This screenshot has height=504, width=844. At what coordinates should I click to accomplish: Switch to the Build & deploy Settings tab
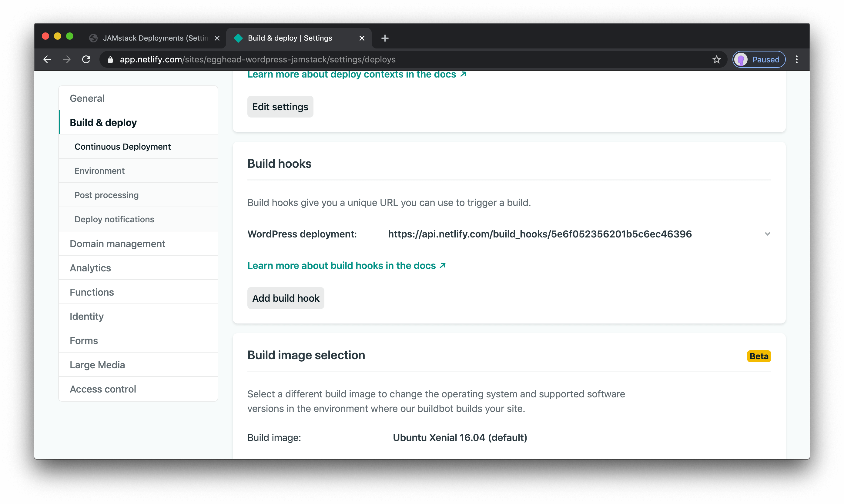point(289,38)
